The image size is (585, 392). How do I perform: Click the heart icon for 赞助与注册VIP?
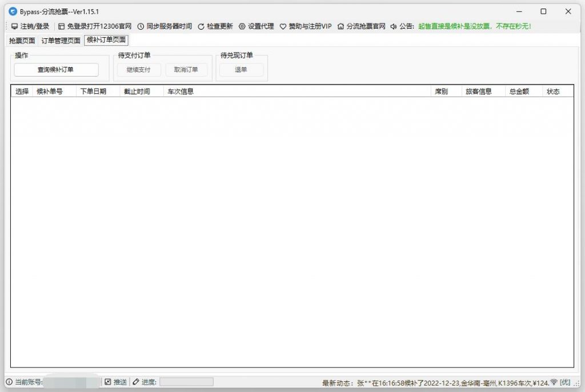tap(283, 26)
